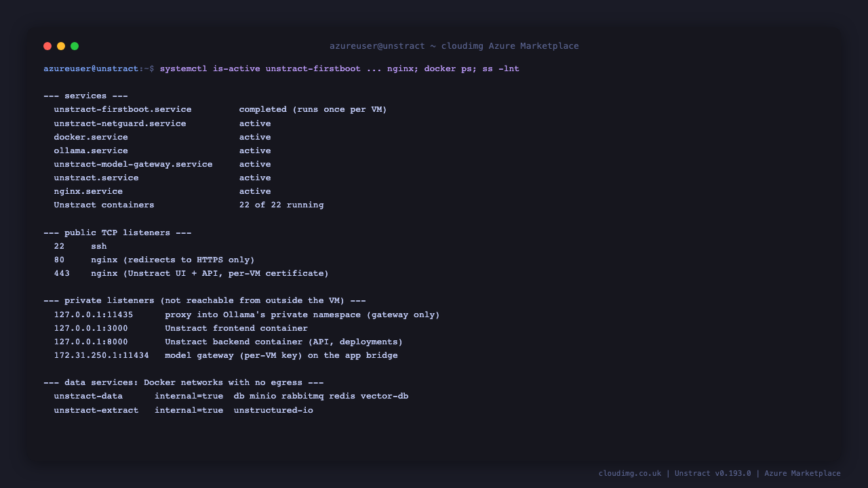Click 'model gateway (per-VM key)' description
The image size is (868, 488).
click(x=234, y=355)
